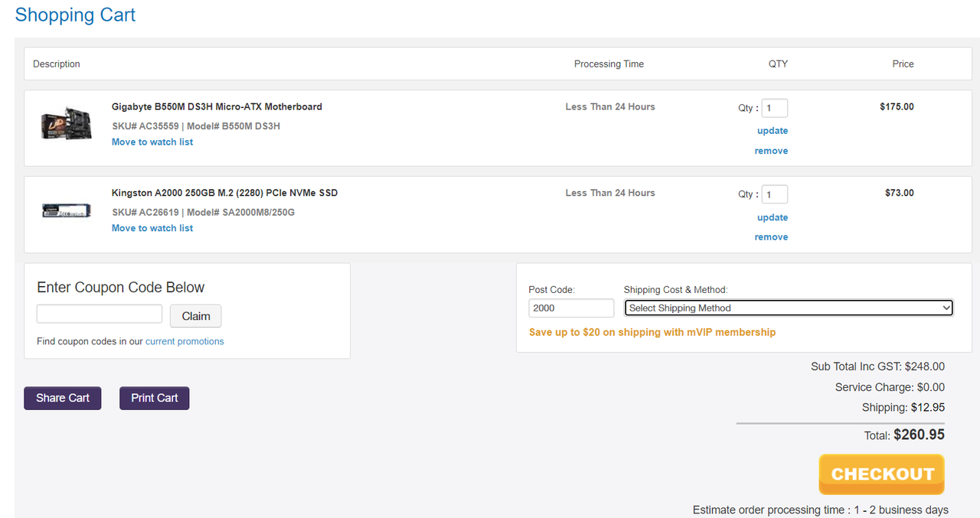Move the Kingston SSD to watch list
The image size is (980, 518).
[152, 228]
